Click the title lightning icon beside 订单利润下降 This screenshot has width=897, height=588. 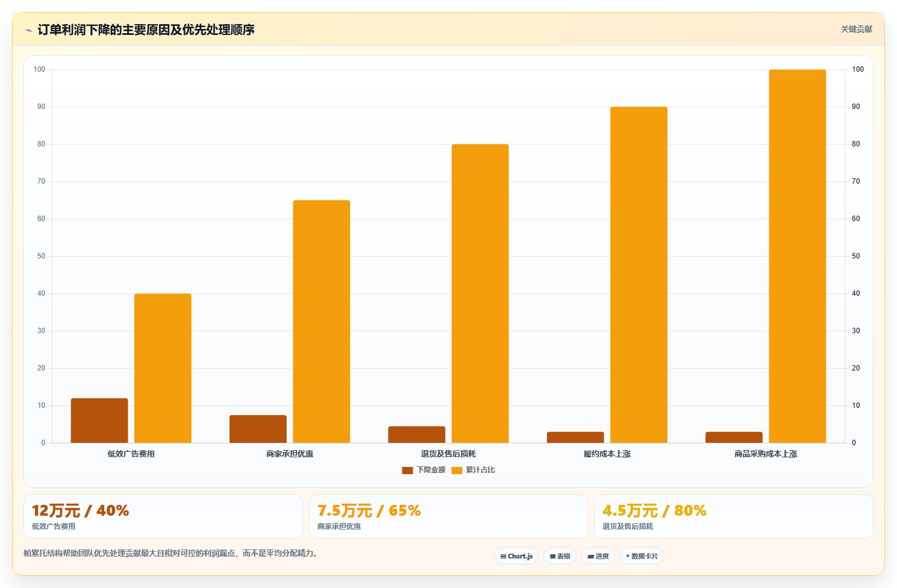coord(28,30)
